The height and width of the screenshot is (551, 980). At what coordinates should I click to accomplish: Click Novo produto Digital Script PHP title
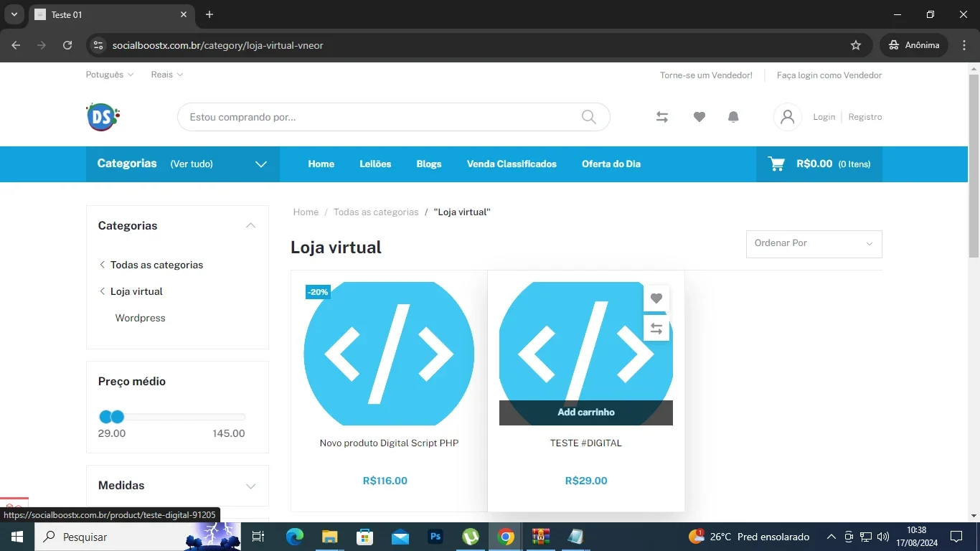coord(389,443)
